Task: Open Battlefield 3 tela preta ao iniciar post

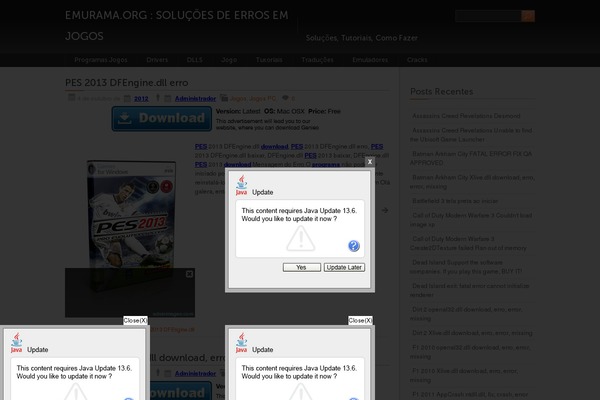Action: click(x=455, y=201)
